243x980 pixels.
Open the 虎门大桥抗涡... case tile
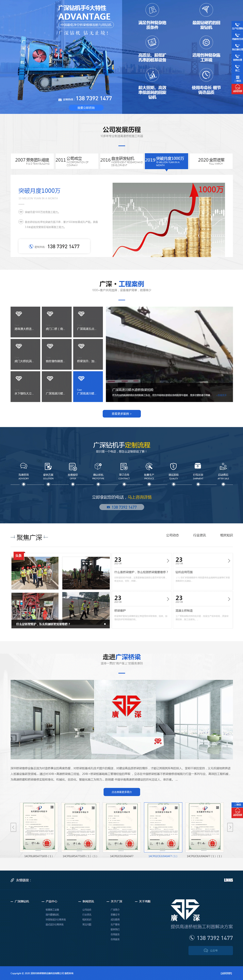(x=25, y=354)
